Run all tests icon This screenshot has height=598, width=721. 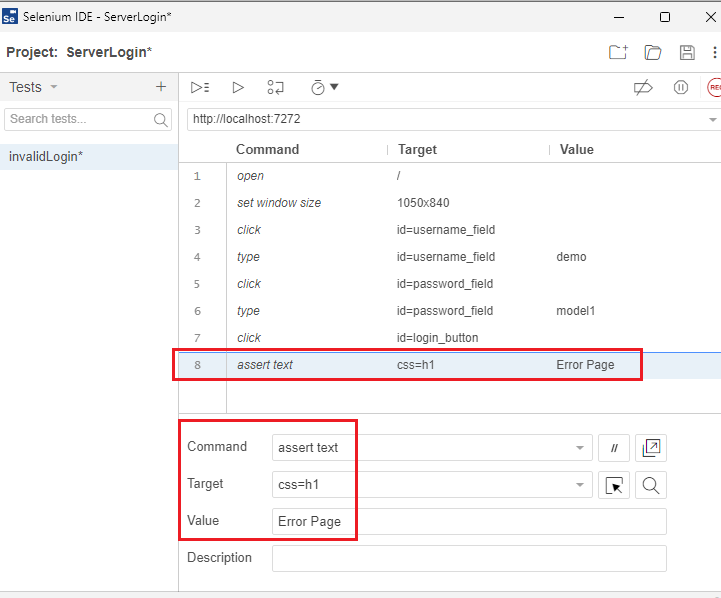click(x=200, y=87)
